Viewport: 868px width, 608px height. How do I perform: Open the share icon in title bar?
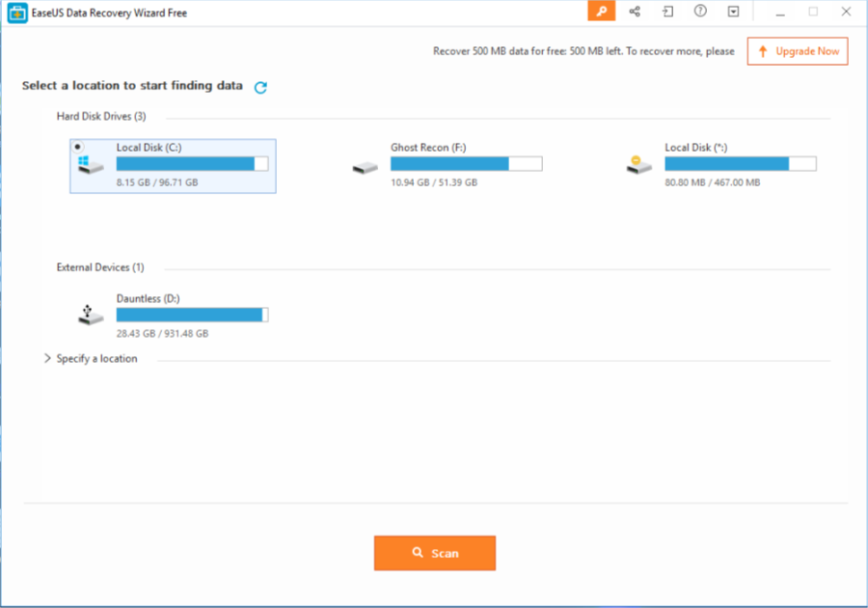coord(635,11)
